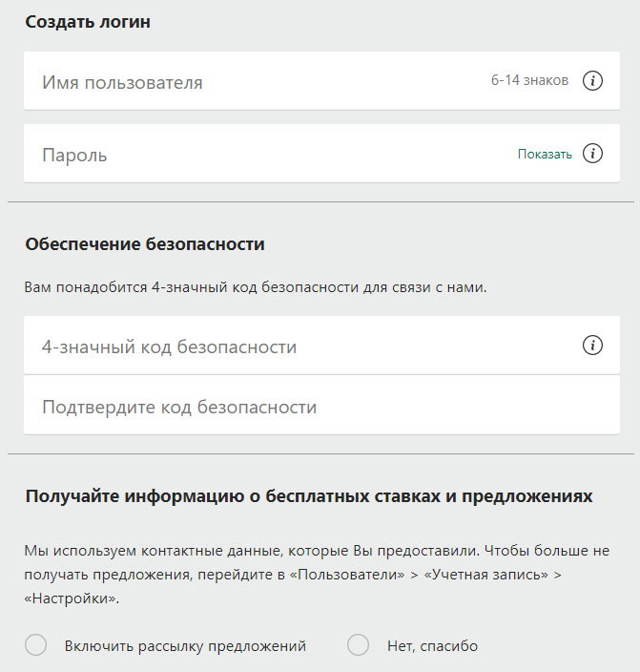Select 'Нет, спасибо' radio button
The image size is (640, 672).
(358, 645)
